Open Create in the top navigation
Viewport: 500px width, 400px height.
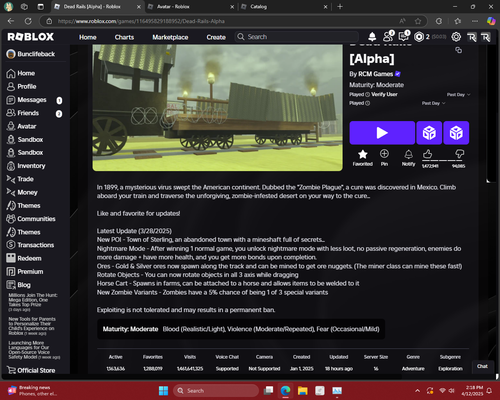pyautogui.click(x=216, y=37)
